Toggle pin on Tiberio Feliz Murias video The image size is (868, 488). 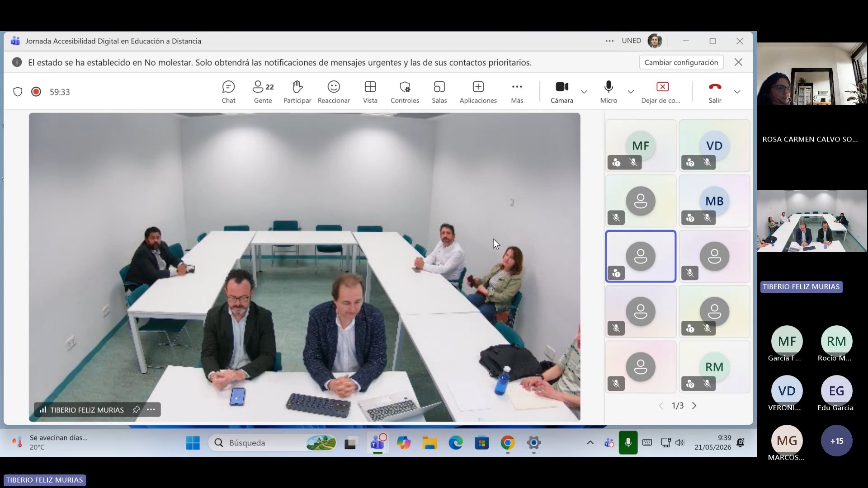pos(136,409)
